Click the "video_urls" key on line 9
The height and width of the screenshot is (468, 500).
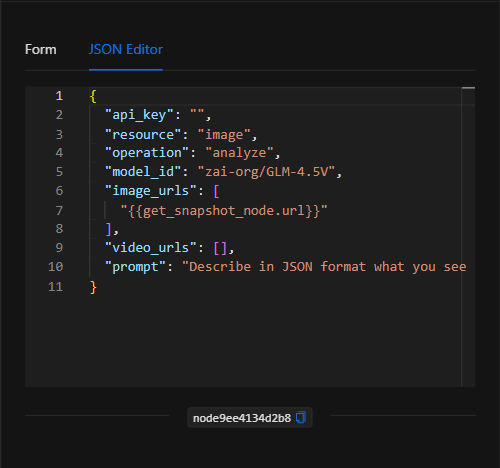coord(151,248)
